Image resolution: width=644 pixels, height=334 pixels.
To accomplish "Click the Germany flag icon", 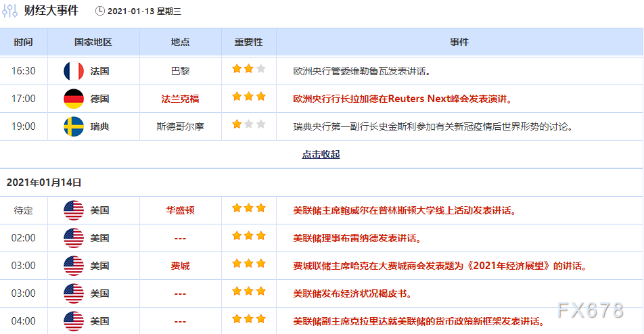I will coord(73,99).
